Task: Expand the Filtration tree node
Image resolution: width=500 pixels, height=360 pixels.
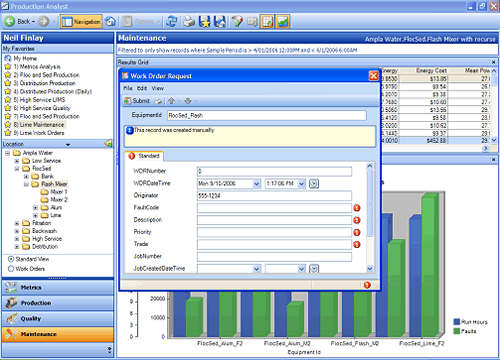Action: coord(17,223)
